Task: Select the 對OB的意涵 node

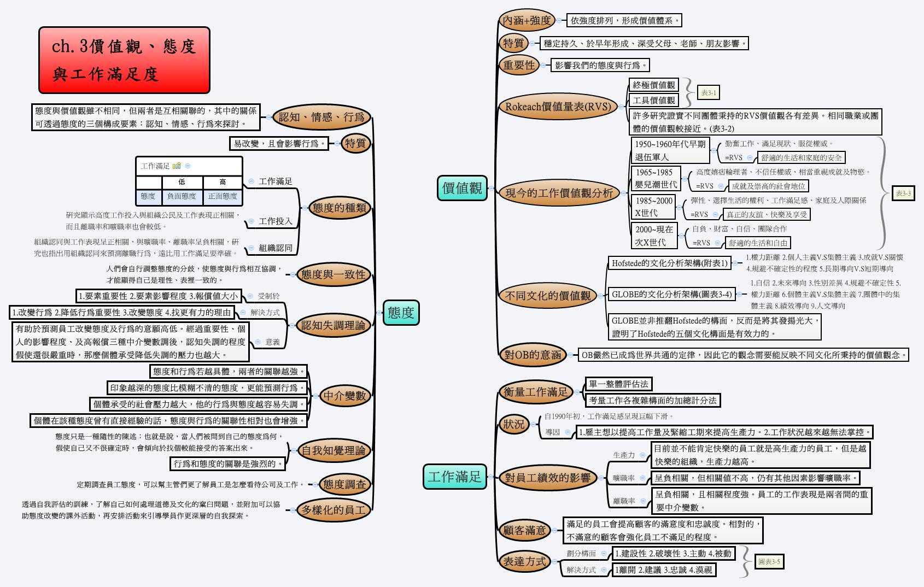Action: click(x=532, y=355)
